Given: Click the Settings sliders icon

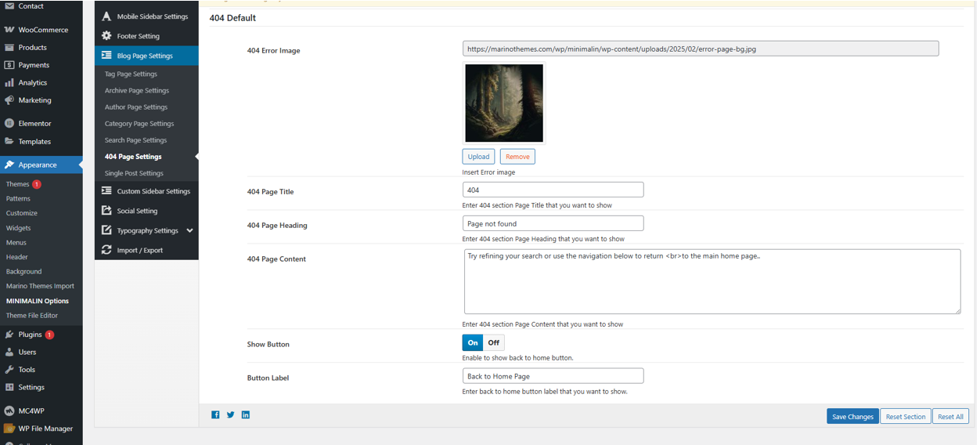Looking at the screenshot, I should (9, 387).
